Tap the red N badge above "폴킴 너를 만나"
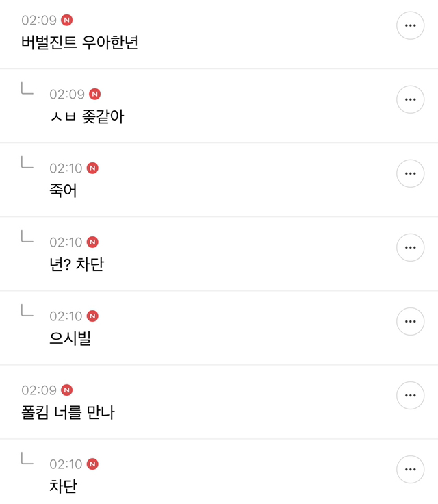Screen dimensions: 438x504 (66, 390)
